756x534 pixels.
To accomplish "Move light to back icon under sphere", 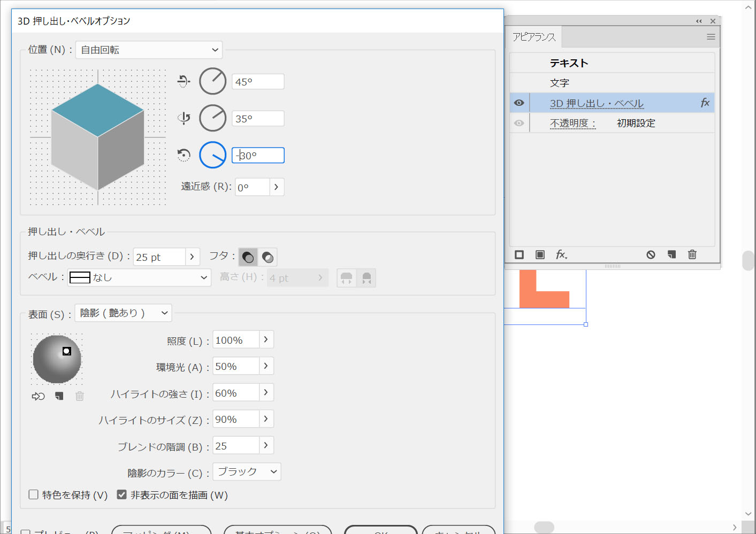I will click(38, 396).
